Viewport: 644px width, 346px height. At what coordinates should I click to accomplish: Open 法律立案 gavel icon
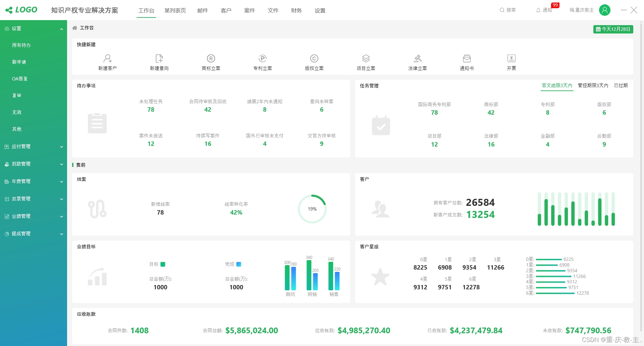pos(418,58)
